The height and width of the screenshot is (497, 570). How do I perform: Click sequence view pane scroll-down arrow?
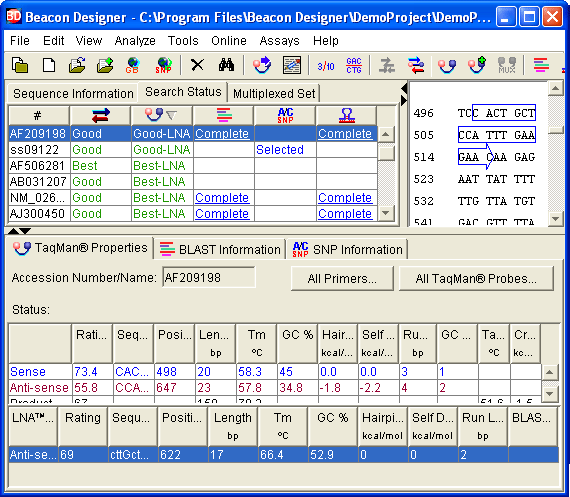pos(555,219)
